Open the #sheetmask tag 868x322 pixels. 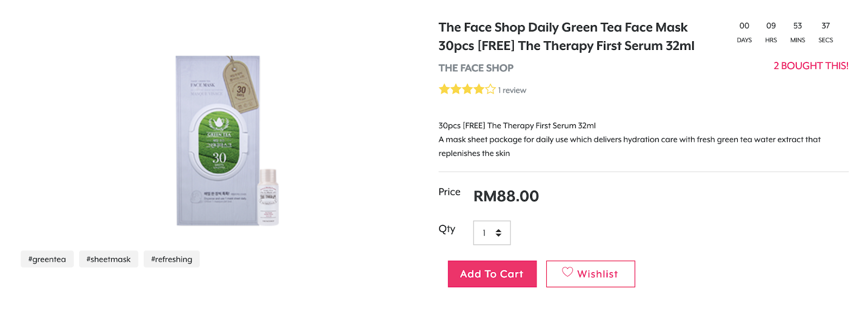108,259
